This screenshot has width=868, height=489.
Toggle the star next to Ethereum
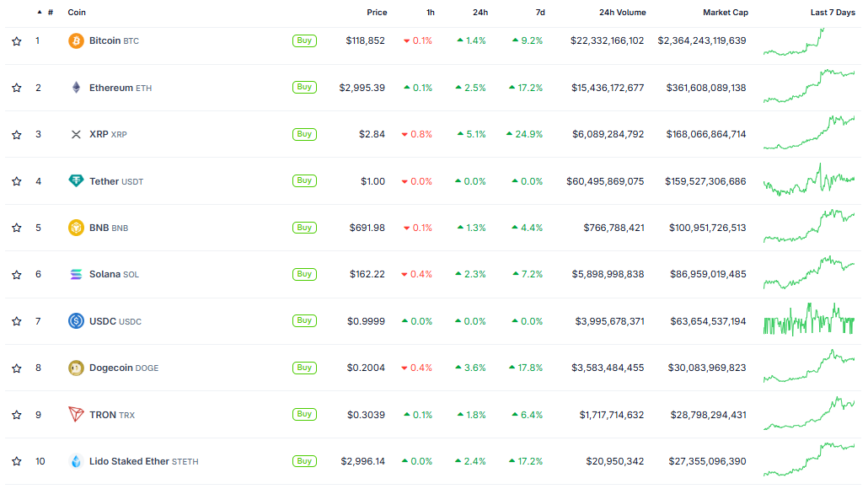click(17, 88)
